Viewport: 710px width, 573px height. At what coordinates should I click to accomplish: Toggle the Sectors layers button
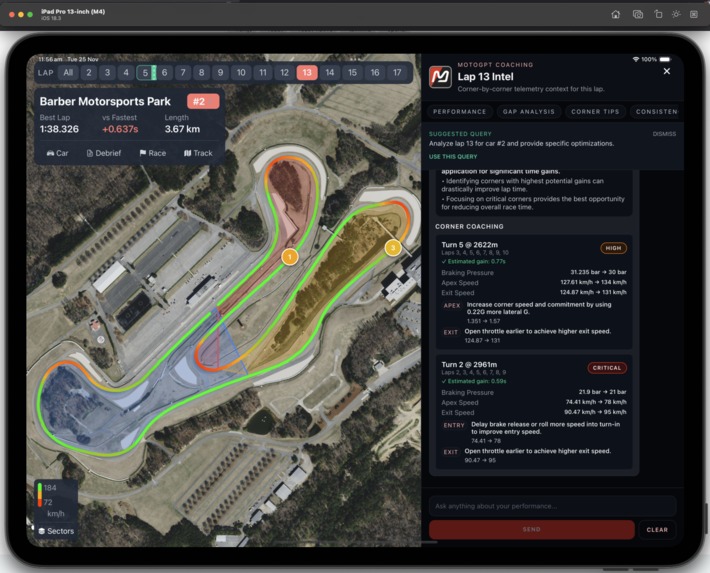pyautogui.click(x=56, y=531)
